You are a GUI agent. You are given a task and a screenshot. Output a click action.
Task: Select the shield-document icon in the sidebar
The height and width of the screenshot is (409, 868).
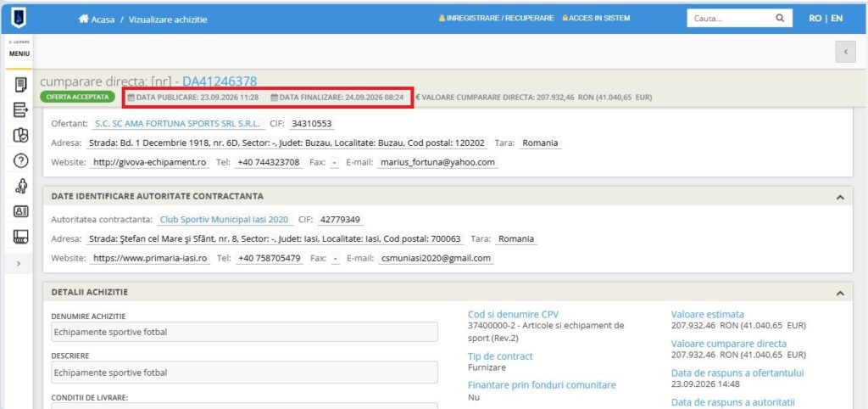[x=20, y=135]
